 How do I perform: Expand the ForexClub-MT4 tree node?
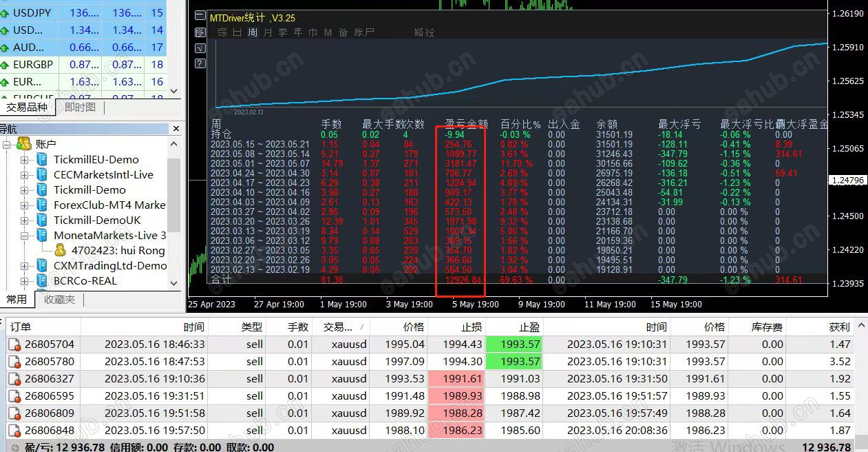pos(25,205)
